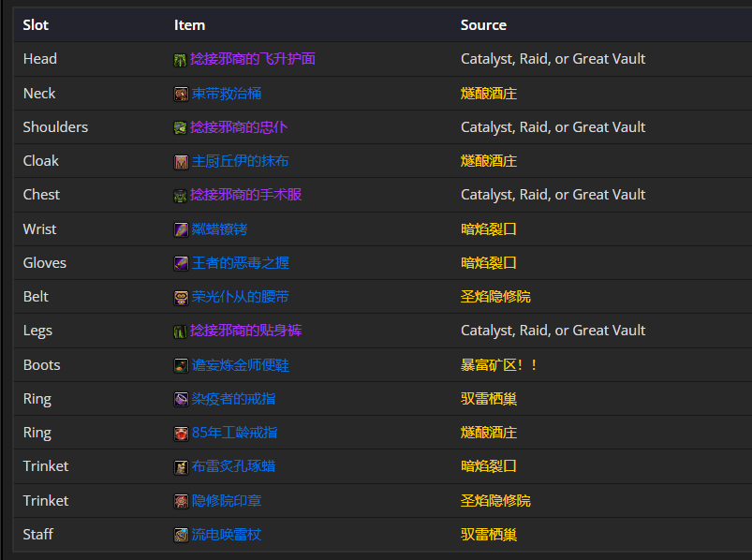Click the Wrist slot item icon
This screenshot has height=560, width=752.
181,229
